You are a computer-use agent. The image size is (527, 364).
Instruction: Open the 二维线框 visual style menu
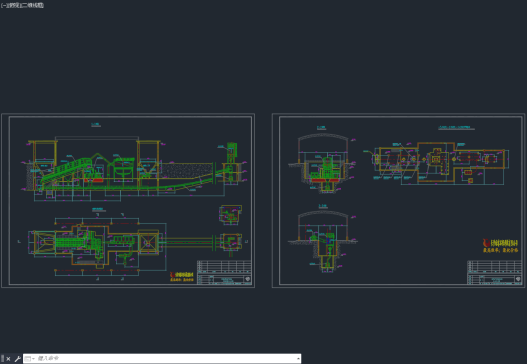33,5
